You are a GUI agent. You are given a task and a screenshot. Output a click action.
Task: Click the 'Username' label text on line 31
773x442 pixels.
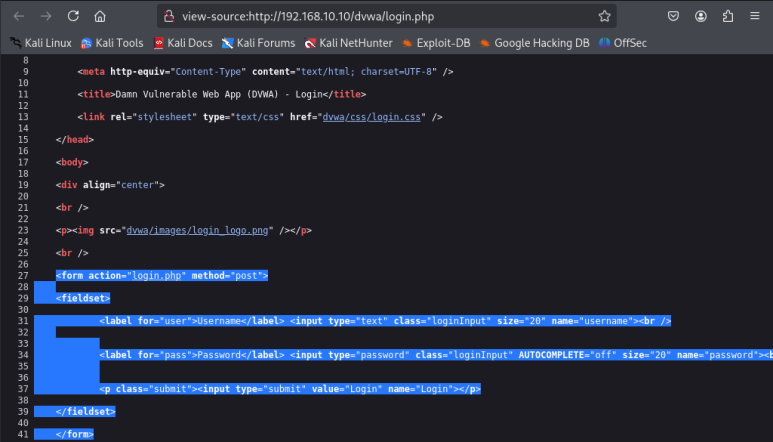point(219,321)
